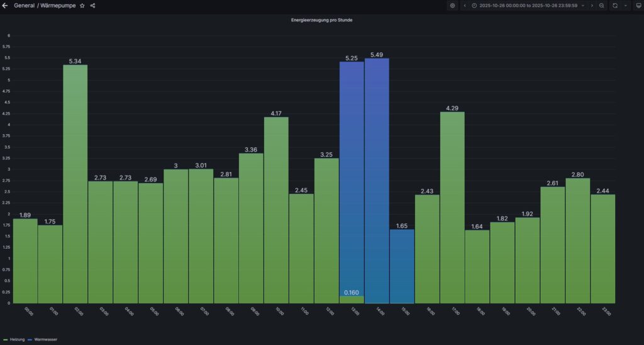Viewport: 644px width, 345px height.
Task: Shift time range forward with right arrow
Action: 592,6
